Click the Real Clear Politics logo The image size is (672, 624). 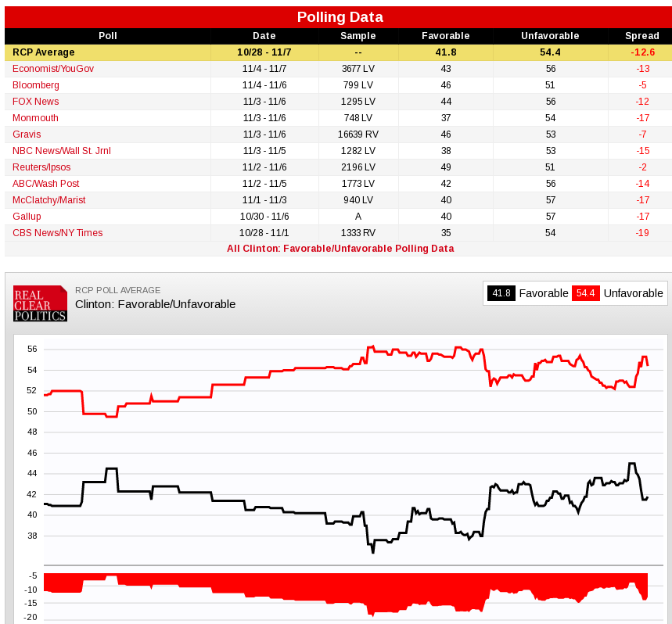click(x=40, y=303)
